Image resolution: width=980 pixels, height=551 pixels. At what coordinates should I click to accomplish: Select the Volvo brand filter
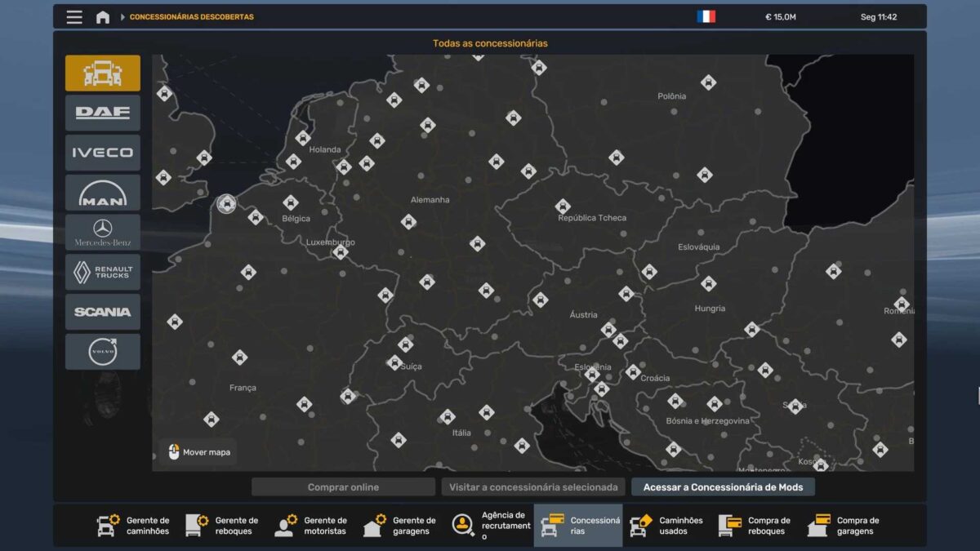point(103,352)
